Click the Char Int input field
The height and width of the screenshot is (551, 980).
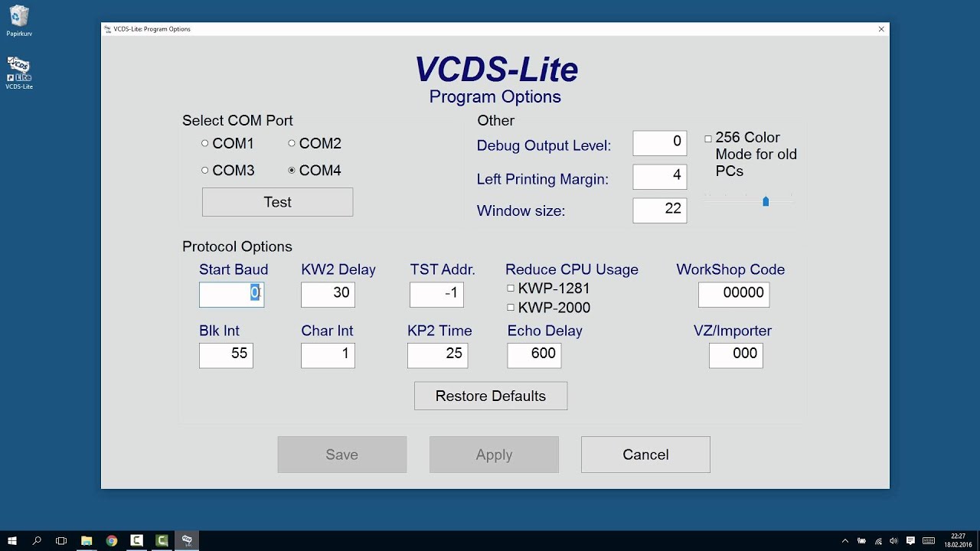328,355
